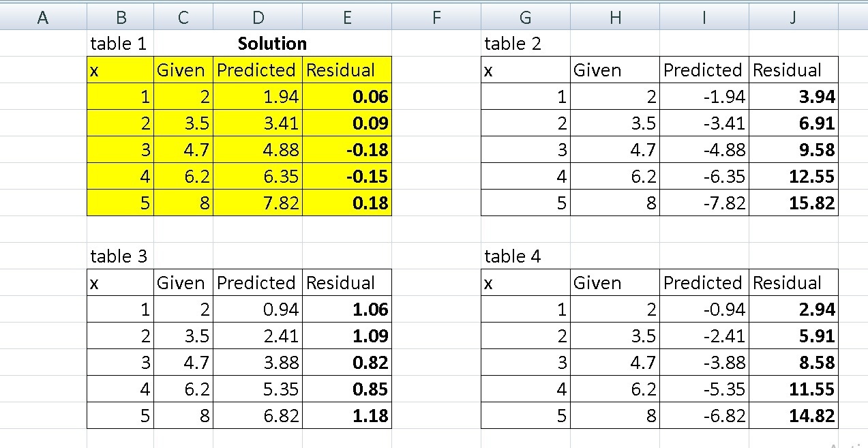
Task: Click the 'table 1' label cell
Action: [x=120, y=44]
